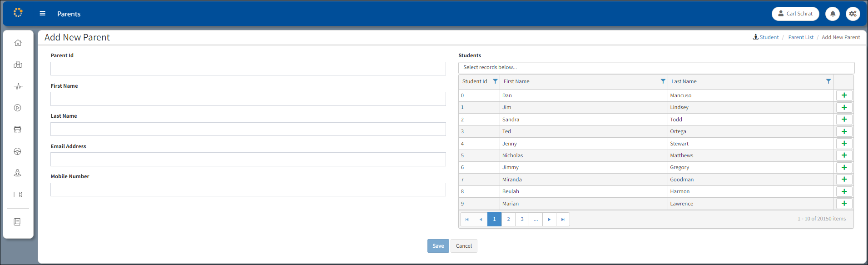Focus the Parent Id field
This screenshot has width=868, height=265.
click(x=248, y=69)
